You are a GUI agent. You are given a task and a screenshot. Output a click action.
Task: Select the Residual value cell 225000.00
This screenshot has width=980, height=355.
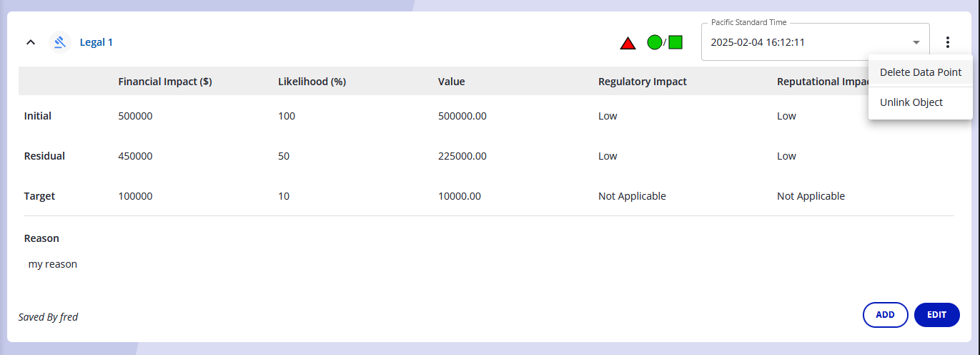click(x=462, y=156)
